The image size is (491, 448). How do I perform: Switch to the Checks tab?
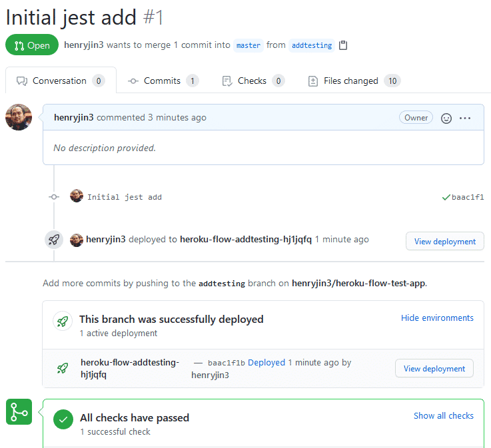[x=253, y=81]
